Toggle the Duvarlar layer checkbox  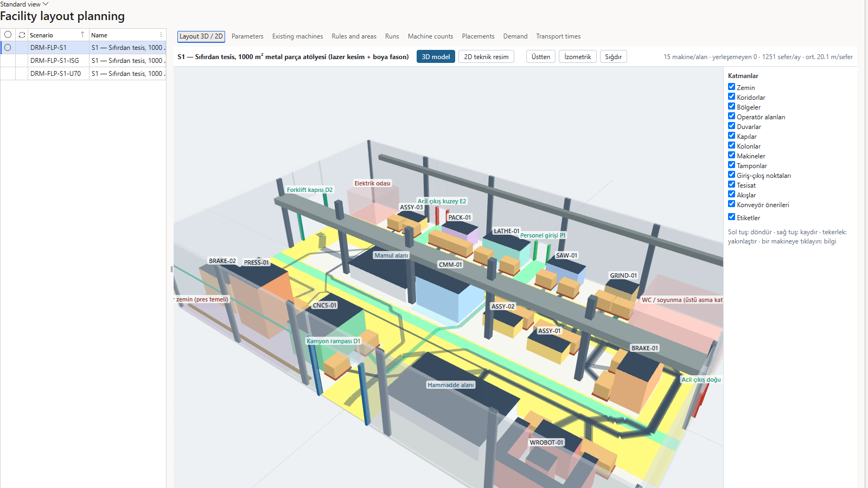731,126
